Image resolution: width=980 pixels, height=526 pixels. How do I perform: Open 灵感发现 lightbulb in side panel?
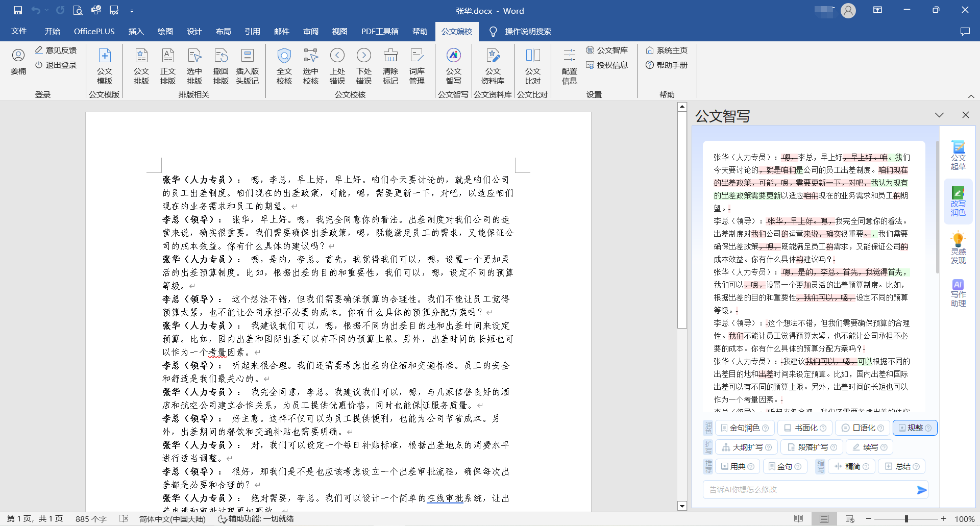(958, 248)
